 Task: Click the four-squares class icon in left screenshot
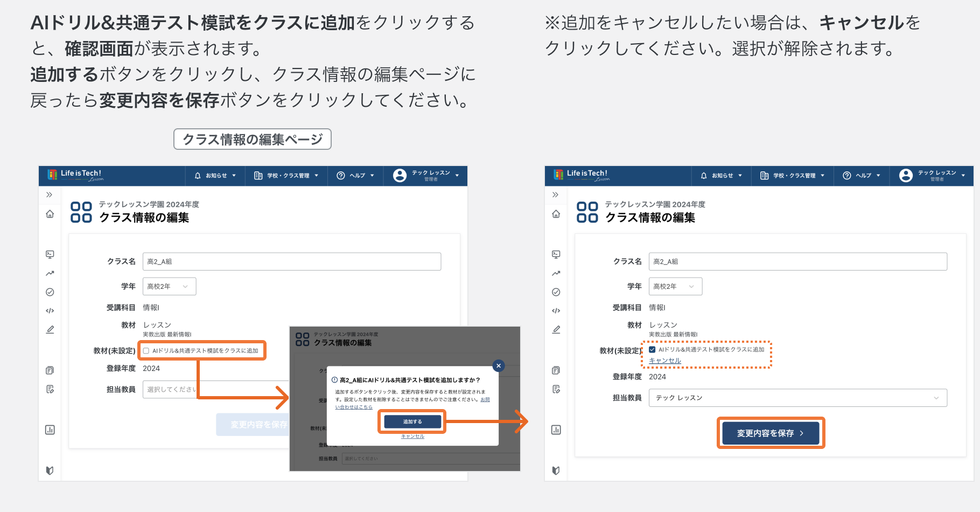click(x=81, y=212)
